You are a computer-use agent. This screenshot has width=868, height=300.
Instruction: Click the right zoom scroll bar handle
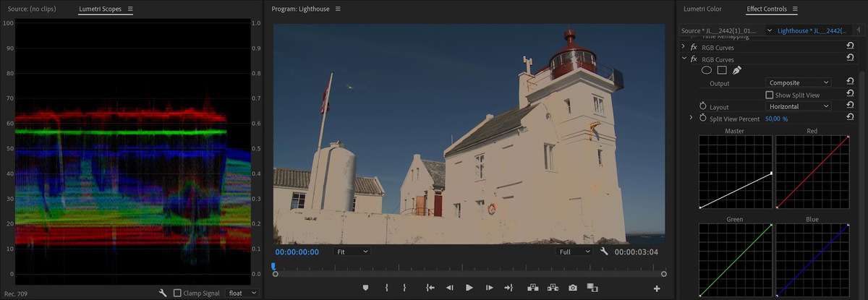[x=663, y=274]
